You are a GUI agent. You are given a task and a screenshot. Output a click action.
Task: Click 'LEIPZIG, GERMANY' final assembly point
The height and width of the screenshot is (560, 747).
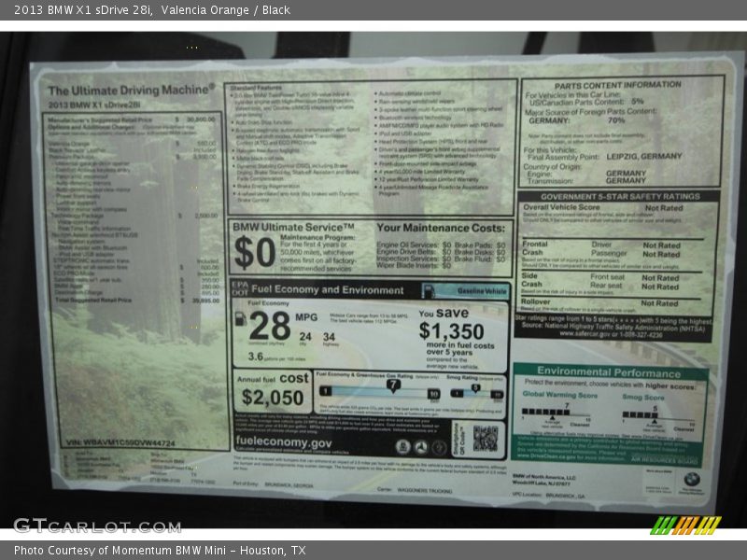coord(644,156)
